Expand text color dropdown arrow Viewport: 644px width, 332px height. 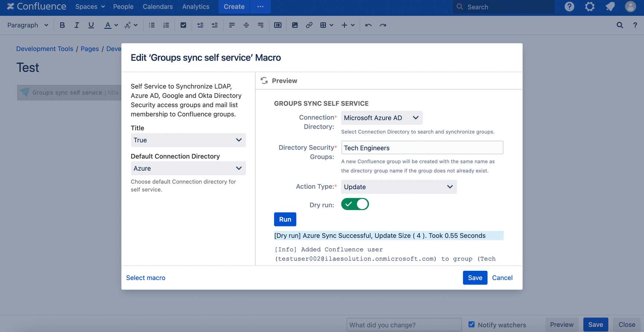tap(116, 25)
